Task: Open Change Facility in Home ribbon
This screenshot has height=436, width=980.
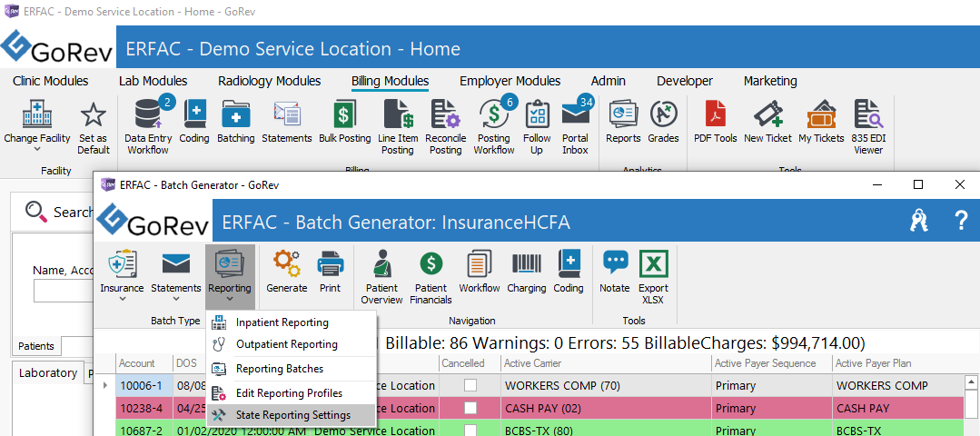Action: (37, 127)
